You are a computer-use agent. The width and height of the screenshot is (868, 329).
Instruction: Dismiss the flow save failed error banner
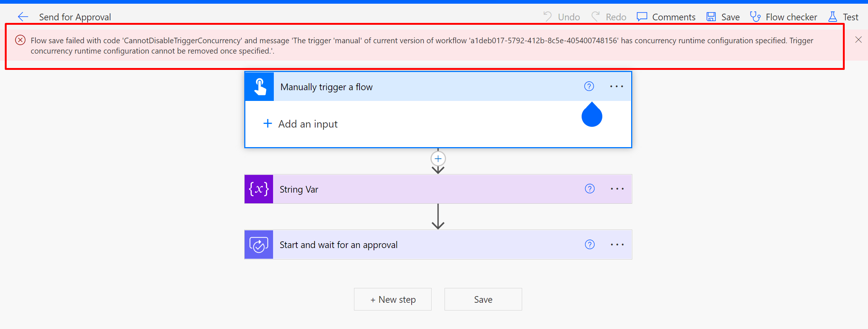pyautogui.click(x=859, y=40)
